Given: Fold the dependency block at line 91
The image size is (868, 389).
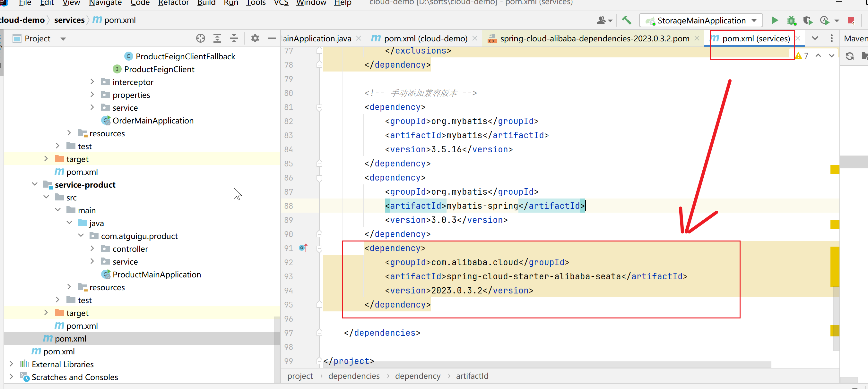Looking at the screenshot, I should (x=319, y=249).
